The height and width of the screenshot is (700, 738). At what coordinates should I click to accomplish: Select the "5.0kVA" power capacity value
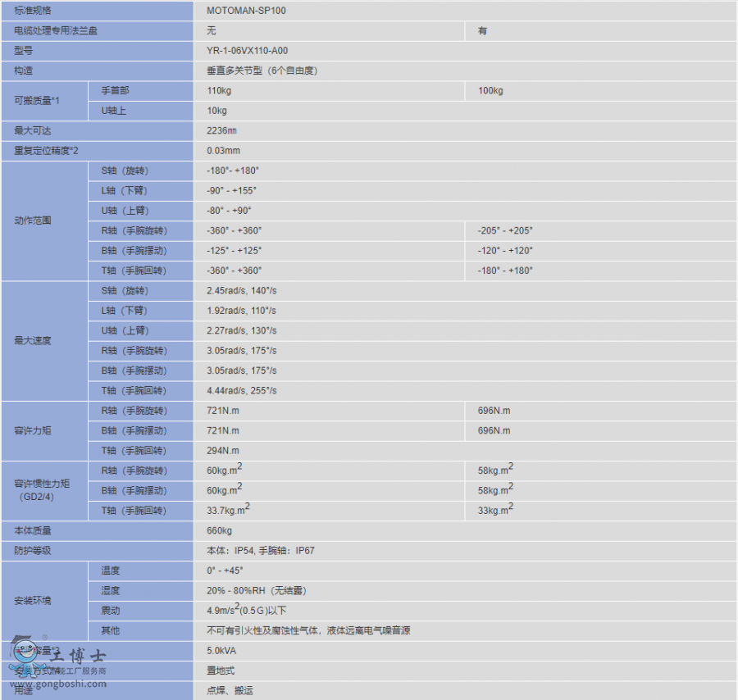coord(221,651)
